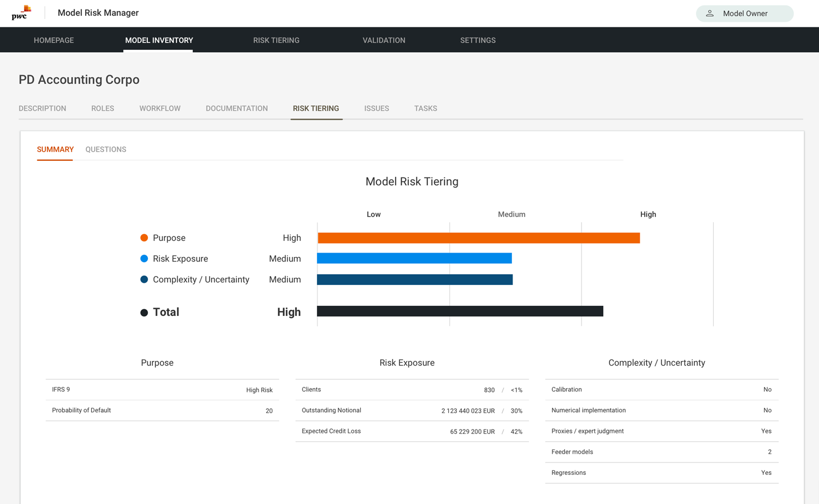Click the black Total legend dot

(x=144, y=312)
